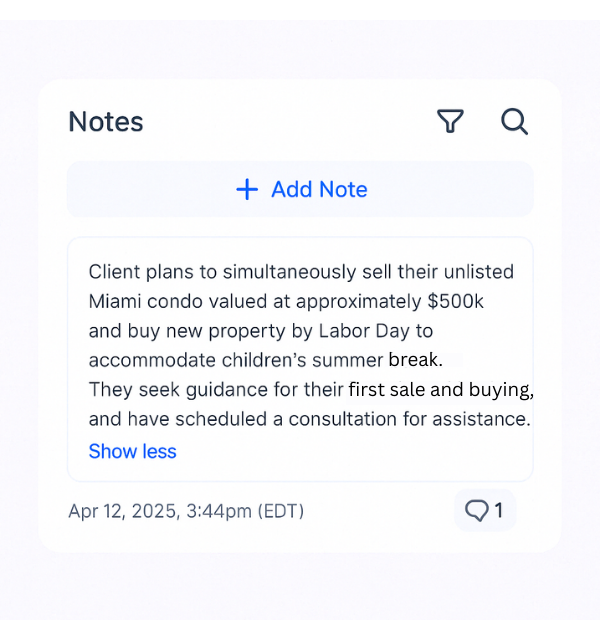Collapse the note using Show less
Viewport: 600px width, 640px height.
pyautogui.click(x=132, y=451)
